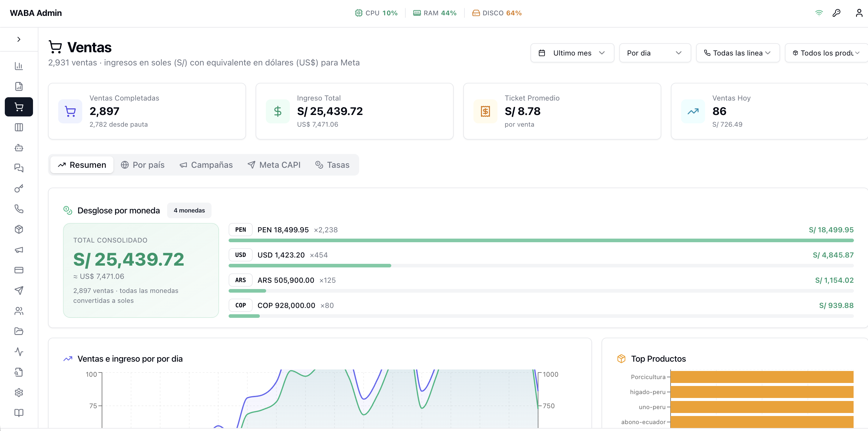Click the Ticket Promedio card
This screenshot has width=868, height=431.
562,111
